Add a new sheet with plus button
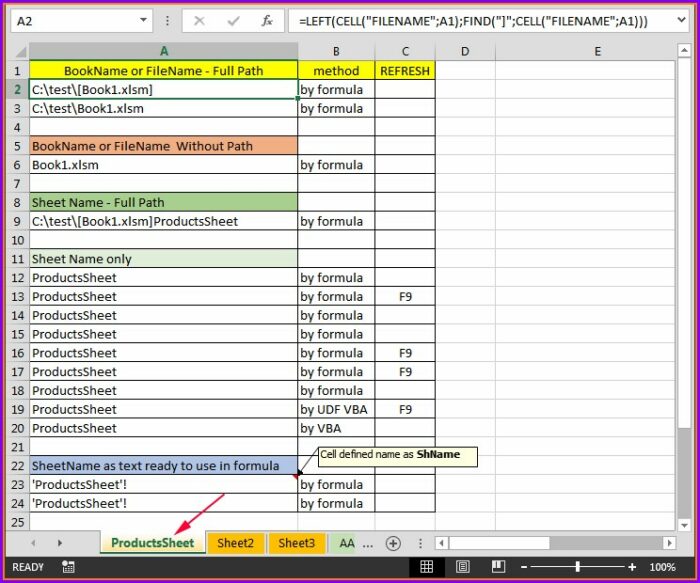 (393, 543)
